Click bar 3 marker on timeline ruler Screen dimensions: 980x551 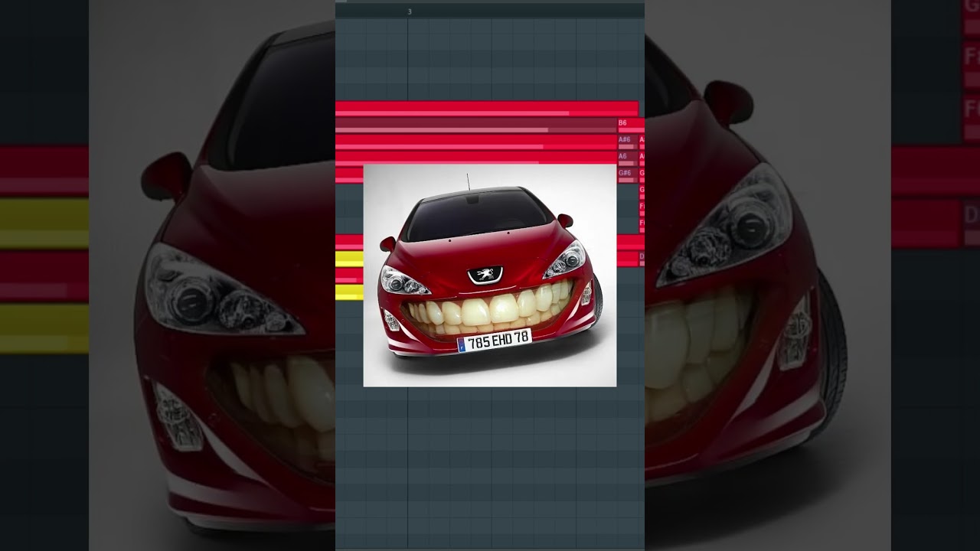(410, 11)
